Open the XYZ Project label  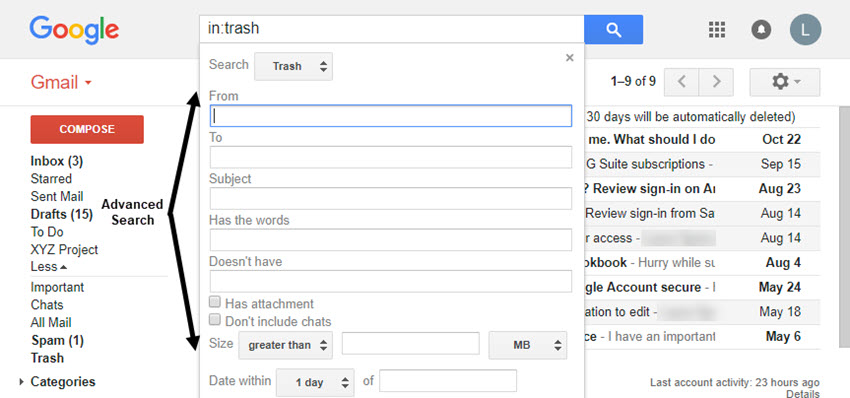click(x=64, y=250)
